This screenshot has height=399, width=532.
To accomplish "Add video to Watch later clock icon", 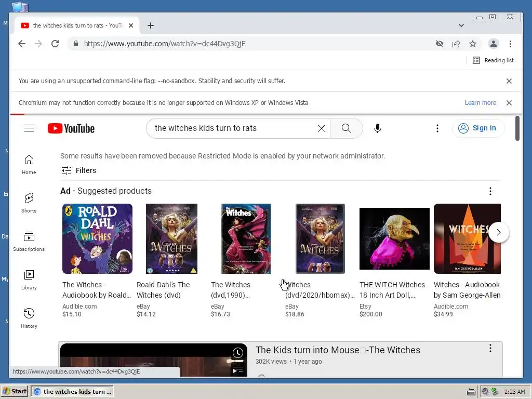I will [238, 353].
